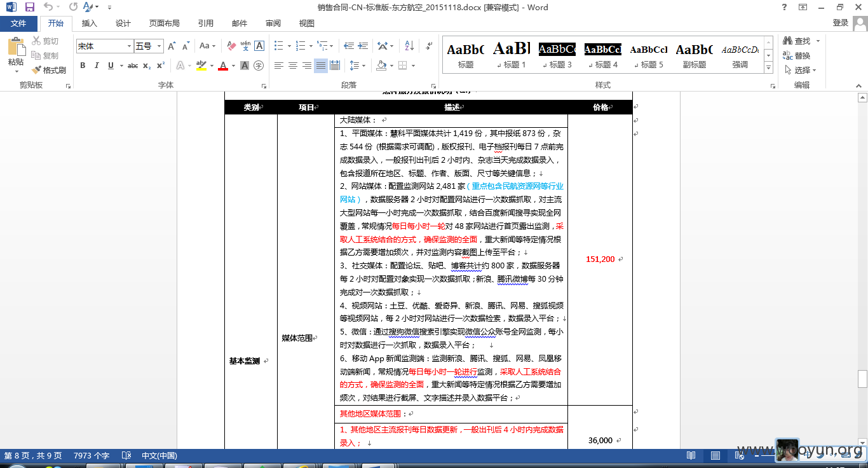Switch to print layout view in status bar
The image size is (868, 468).
coord(715,455)
